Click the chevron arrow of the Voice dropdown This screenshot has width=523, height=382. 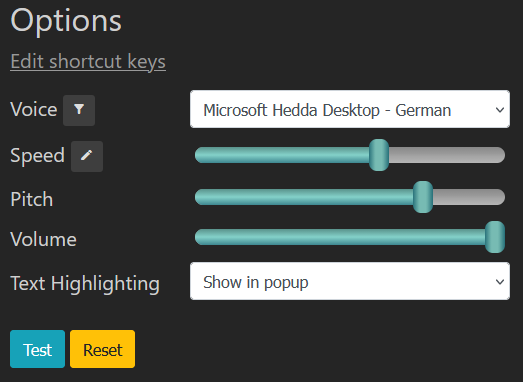point(500,110)
